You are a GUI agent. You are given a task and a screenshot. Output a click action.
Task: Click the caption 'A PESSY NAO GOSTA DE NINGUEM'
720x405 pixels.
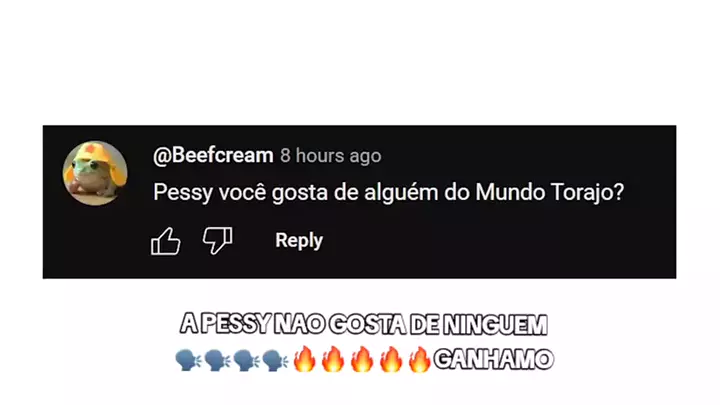point(364,324)
